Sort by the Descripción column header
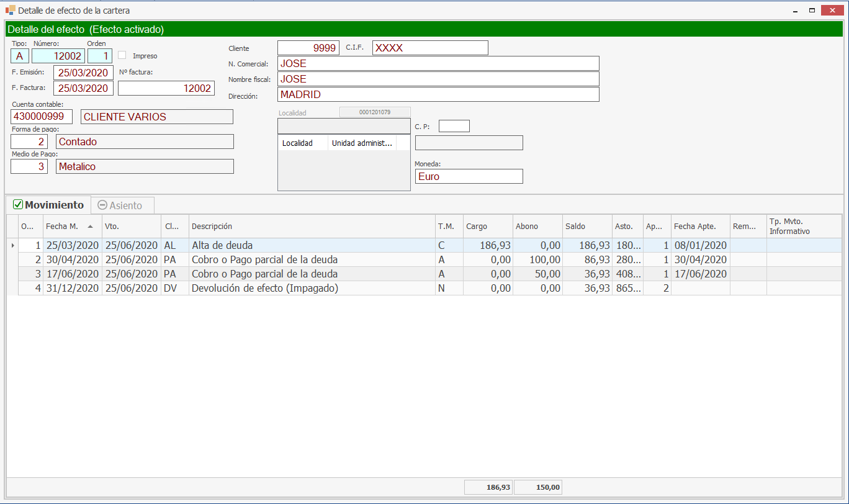Viewport: 849px width, 504px height. click(310, 227)
